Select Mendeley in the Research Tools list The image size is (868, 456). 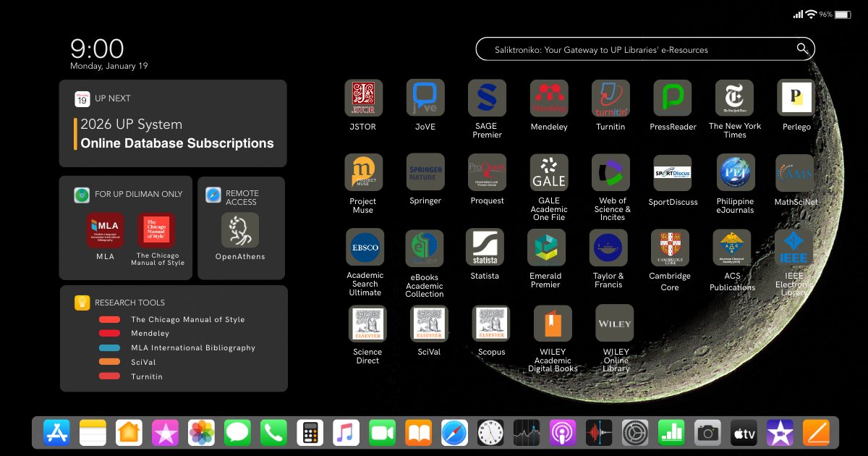point(150,334)
